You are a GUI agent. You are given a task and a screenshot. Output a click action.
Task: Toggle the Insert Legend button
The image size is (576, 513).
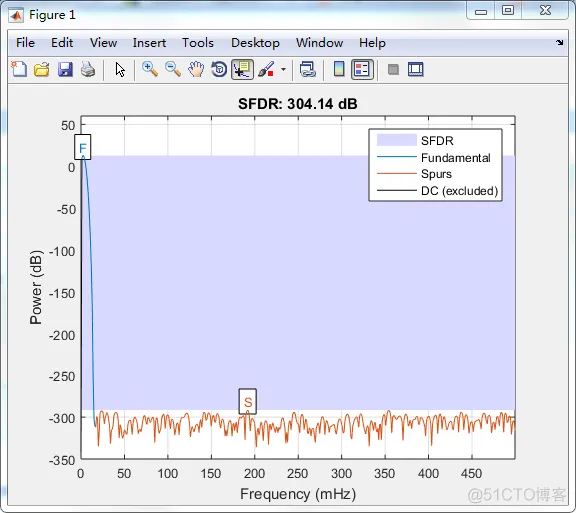pyautogui.click(x=362, y=69)
